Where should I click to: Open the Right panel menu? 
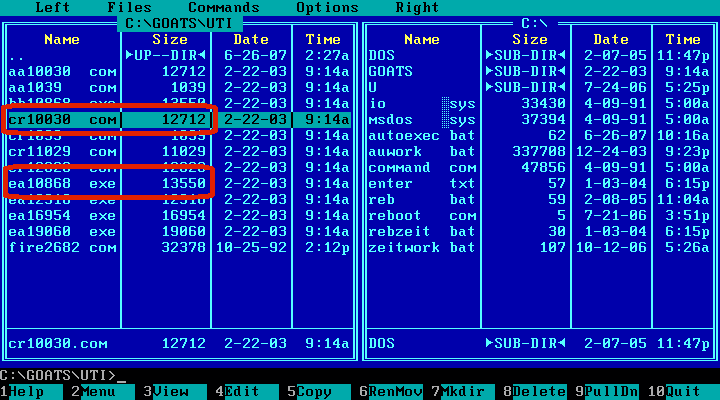tap(417, 7)
